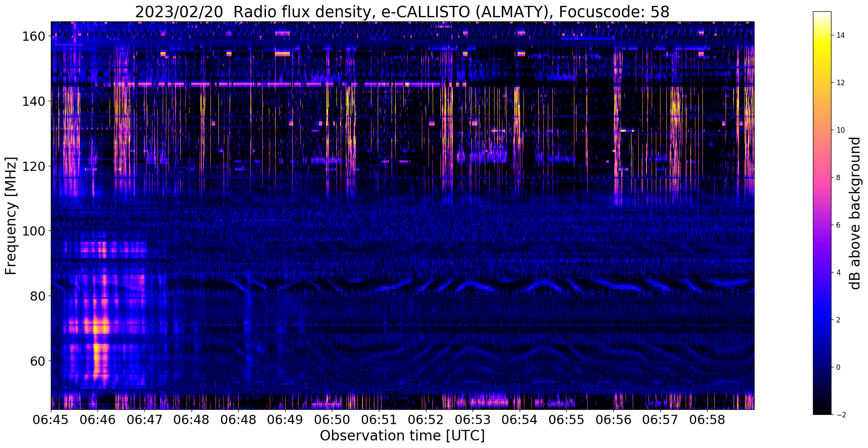Click the 06:54 time tick label
Image resolution: width=868 pixels, height=448 pixels.
coord(520,420)
